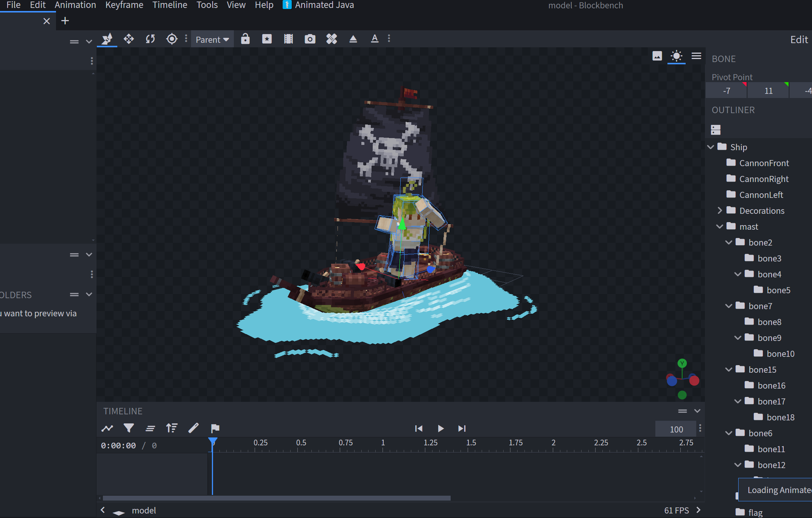Switch to Edit mode
The width and height of the screenshot is (812, 518).
[799, 39]
